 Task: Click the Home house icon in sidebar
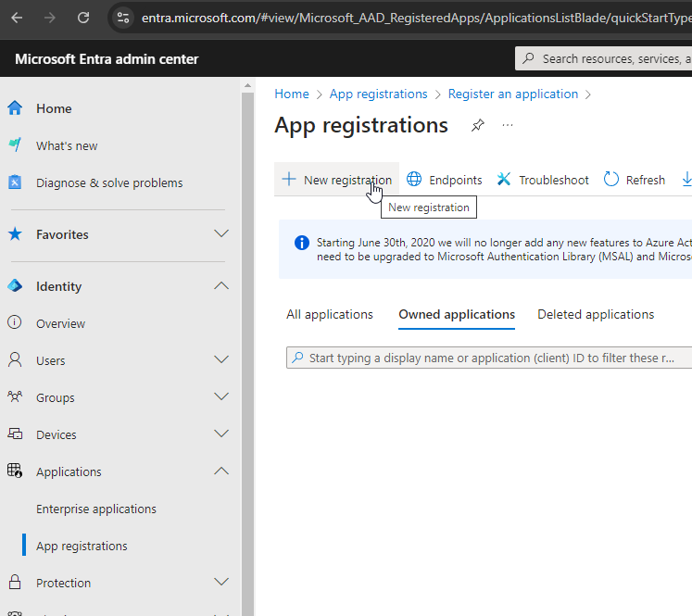tap(15, 108)
